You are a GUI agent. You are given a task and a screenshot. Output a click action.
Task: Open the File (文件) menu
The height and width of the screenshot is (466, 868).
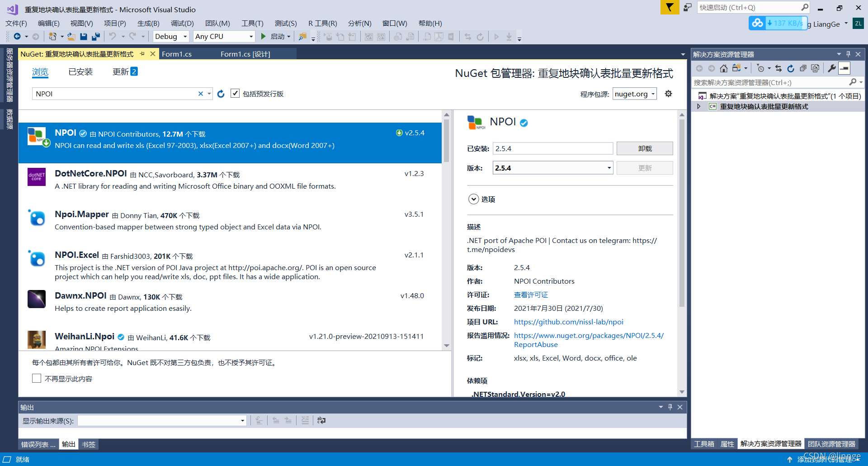[x=16, y=24]
